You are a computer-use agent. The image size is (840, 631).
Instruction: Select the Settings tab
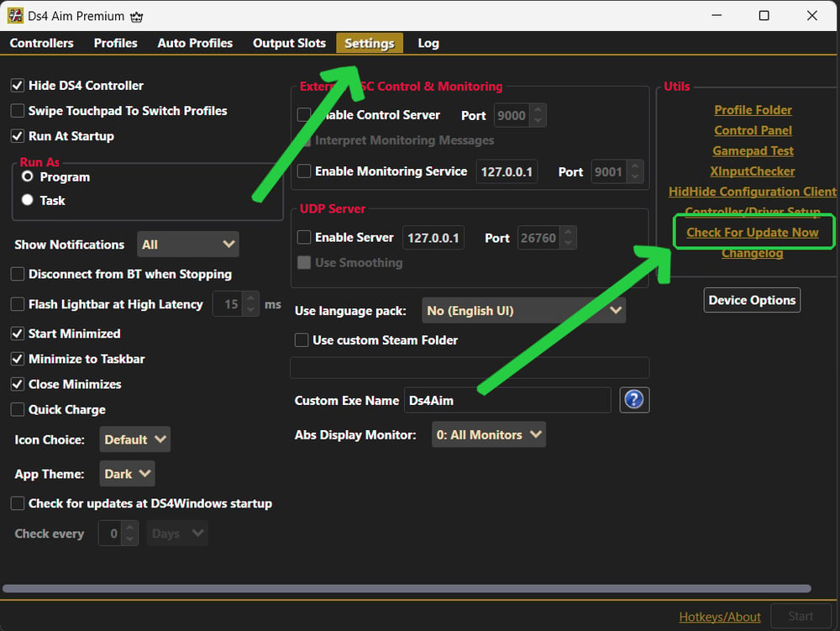(x=370, y=43)
